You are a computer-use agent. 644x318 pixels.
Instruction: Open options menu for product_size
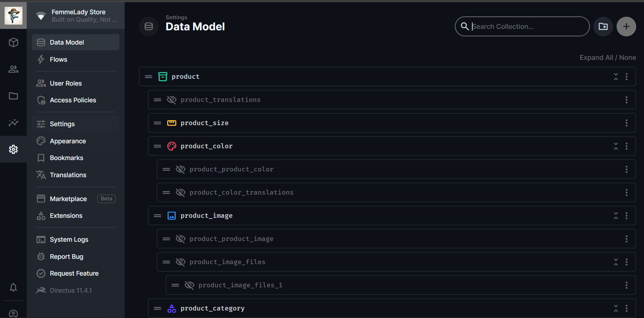627,123
